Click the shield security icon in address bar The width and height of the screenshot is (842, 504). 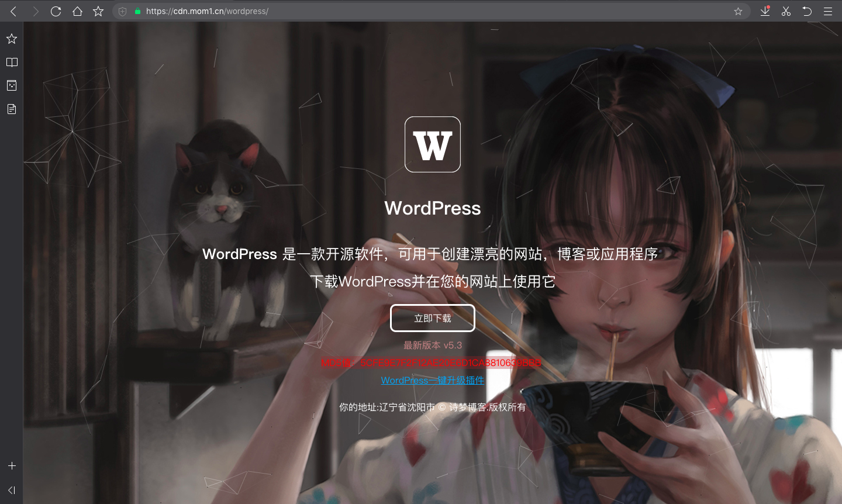123,11
